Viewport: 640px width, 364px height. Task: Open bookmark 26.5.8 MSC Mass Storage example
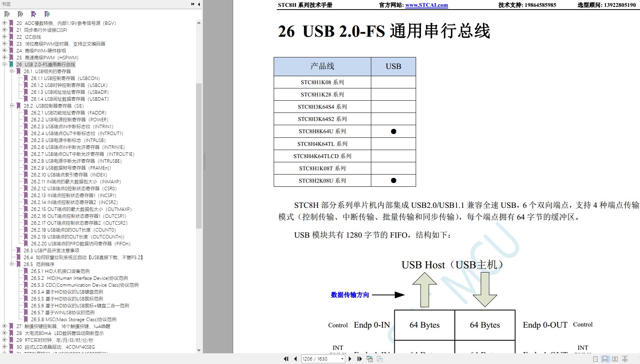pyautogui.click(x=73, y=319)
